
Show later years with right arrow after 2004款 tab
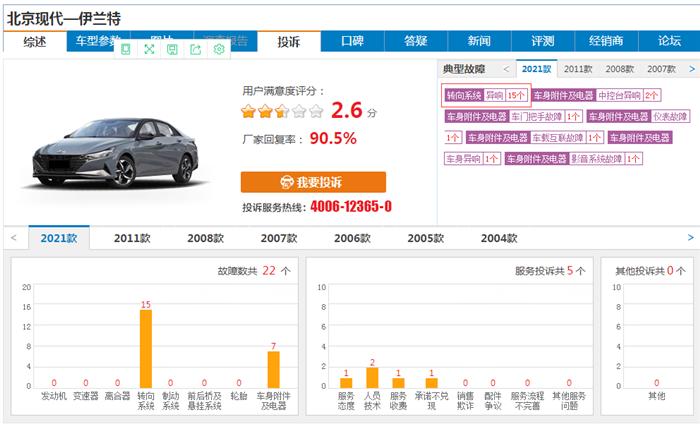coord(691,238)
